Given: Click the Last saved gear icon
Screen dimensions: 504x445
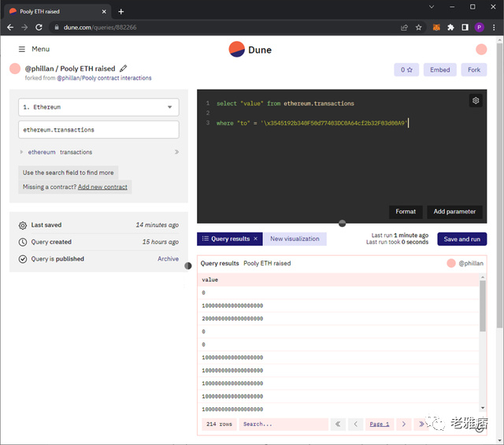Looking at the screenshot, I should coord(23,225).
